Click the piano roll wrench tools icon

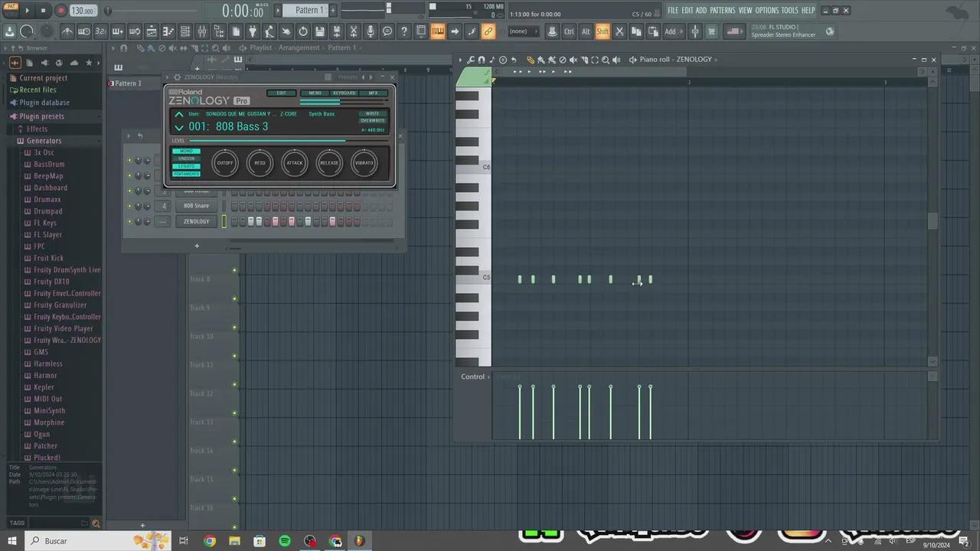pos(471,60)
